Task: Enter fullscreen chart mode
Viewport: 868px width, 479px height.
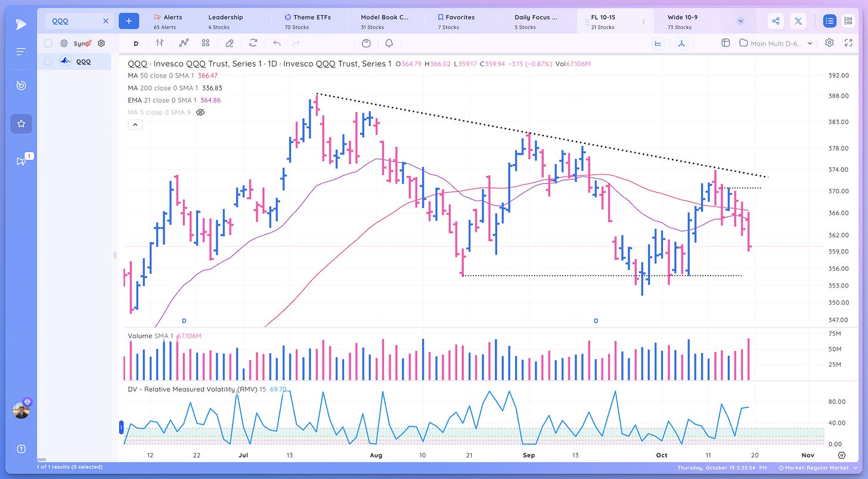Action: (x=848, y=43)
